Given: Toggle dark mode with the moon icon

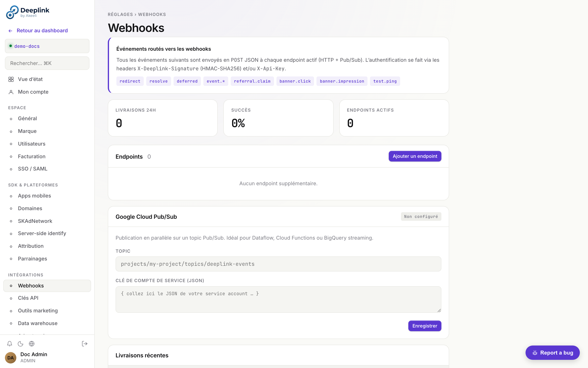Looking at the screenshot, I should pos(21,344).
